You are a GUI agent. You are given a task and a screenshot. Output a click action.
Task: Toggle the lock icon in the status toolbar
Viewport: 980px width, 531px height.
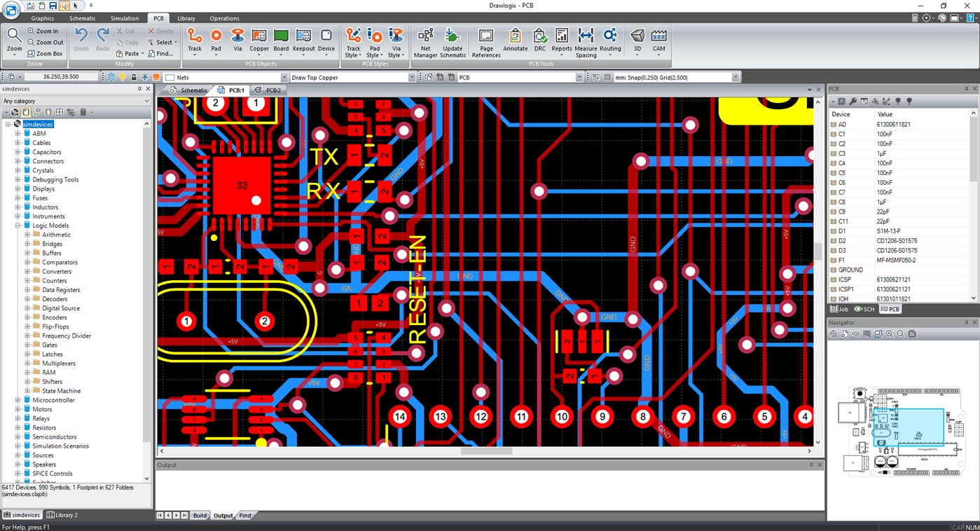tap(134, 77)
